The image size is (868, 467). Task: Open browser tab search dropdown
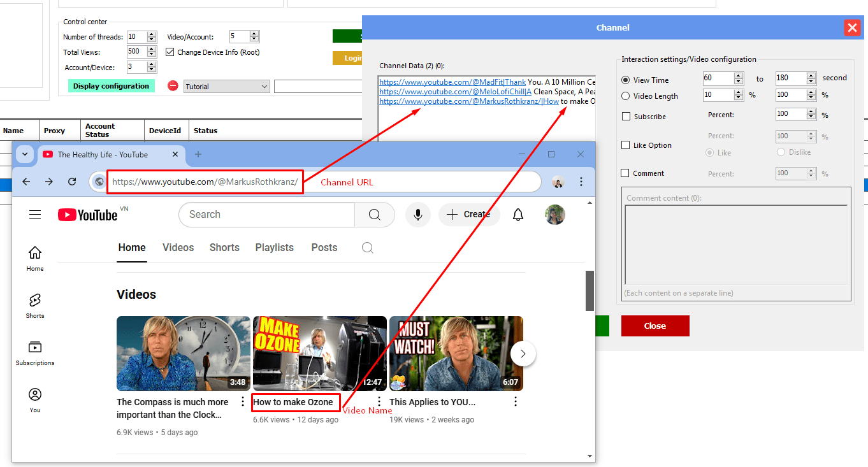click(x=25, y=154)
